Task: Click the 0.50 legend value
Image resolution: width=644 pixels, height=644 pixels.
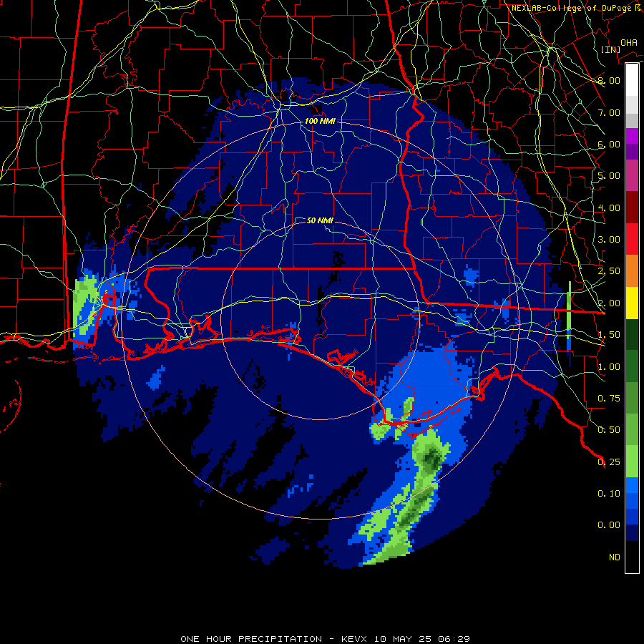Action: (x=609, y=430)
